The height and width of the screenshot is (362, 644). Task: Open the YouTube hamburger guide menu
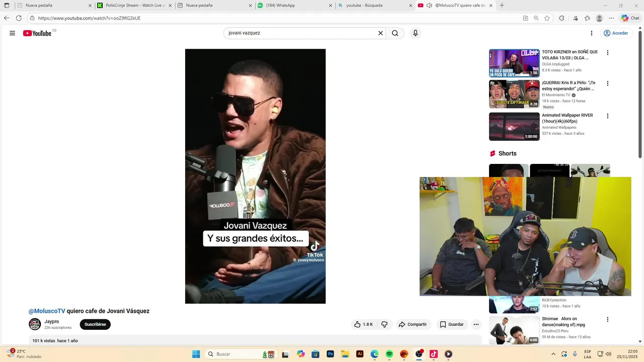tap(12, 33)
